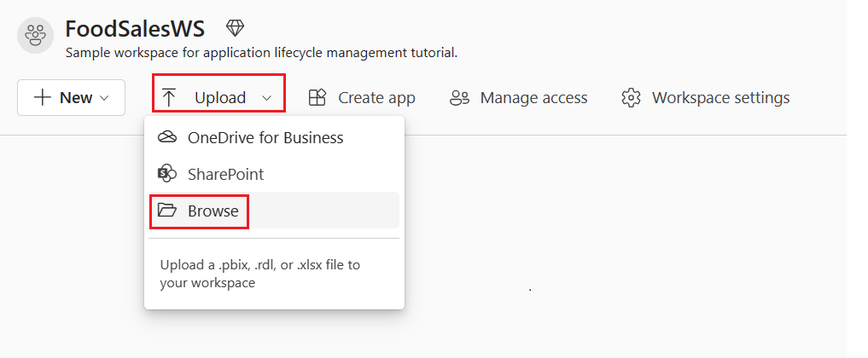
Task: Pick Browse to upload a local file
Action: [213, 211]
